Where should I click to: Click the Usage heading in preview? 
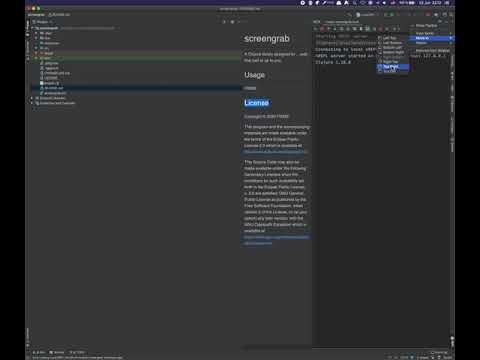click(x=254, y=75)
